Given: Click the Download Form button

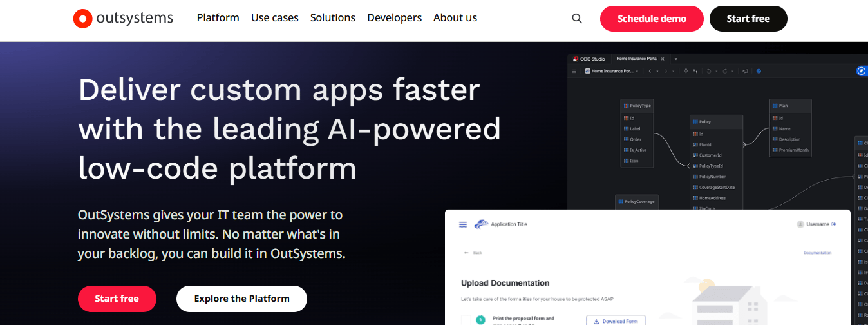Looking at the screenshot, I should [616, 320].
